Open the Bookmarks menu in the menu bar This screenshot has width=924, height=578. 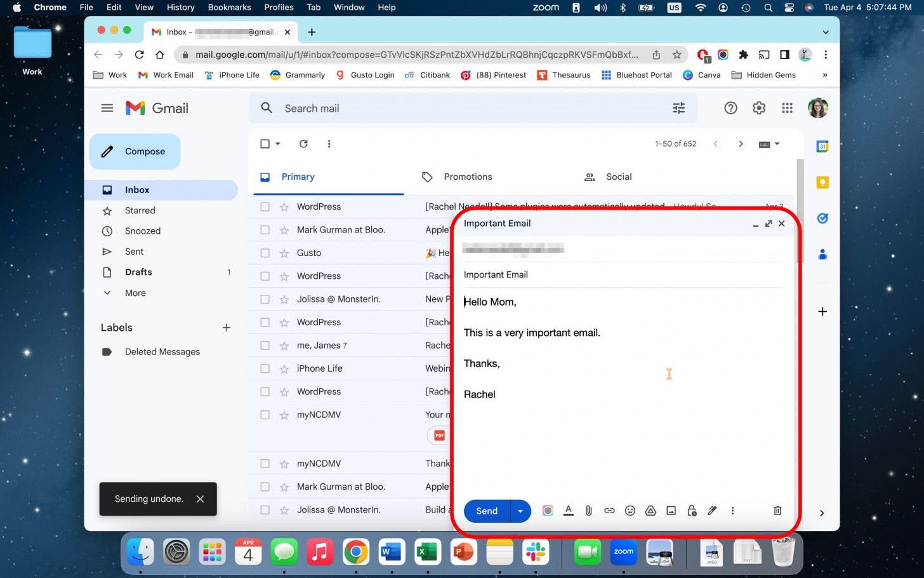(x=229, y=7)
